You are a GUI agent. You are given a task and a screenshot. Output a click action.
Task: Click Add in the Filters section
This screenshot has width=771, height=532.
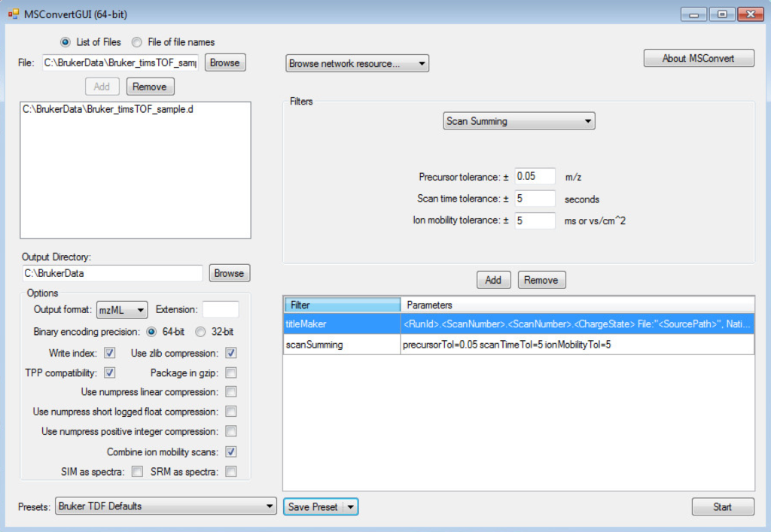[x=494, y=280]
